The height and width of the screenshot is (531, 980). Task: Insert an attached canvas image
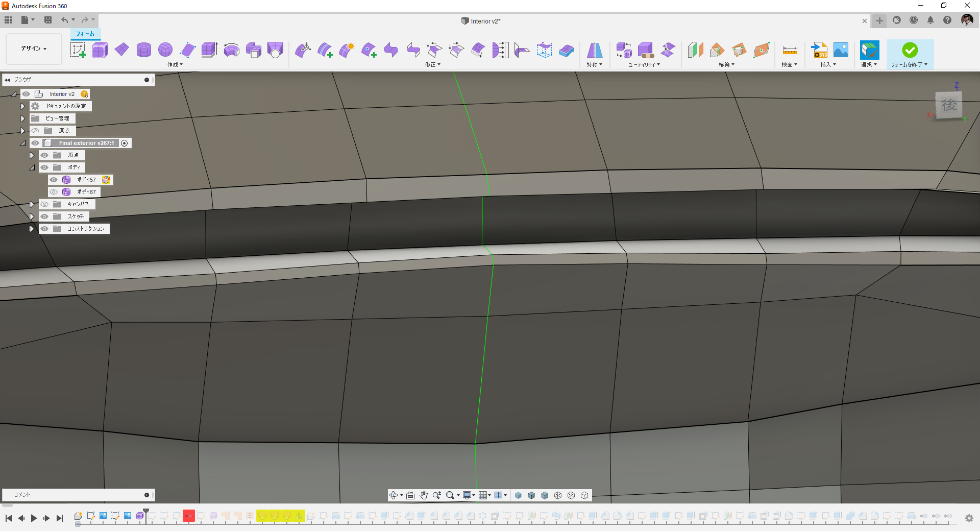pyautogui.click(x=841, y=50)
